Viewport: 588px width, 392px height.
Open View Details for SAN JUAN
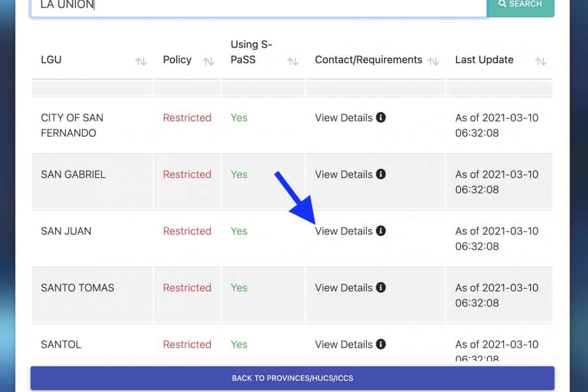click(x=343, y=231)
